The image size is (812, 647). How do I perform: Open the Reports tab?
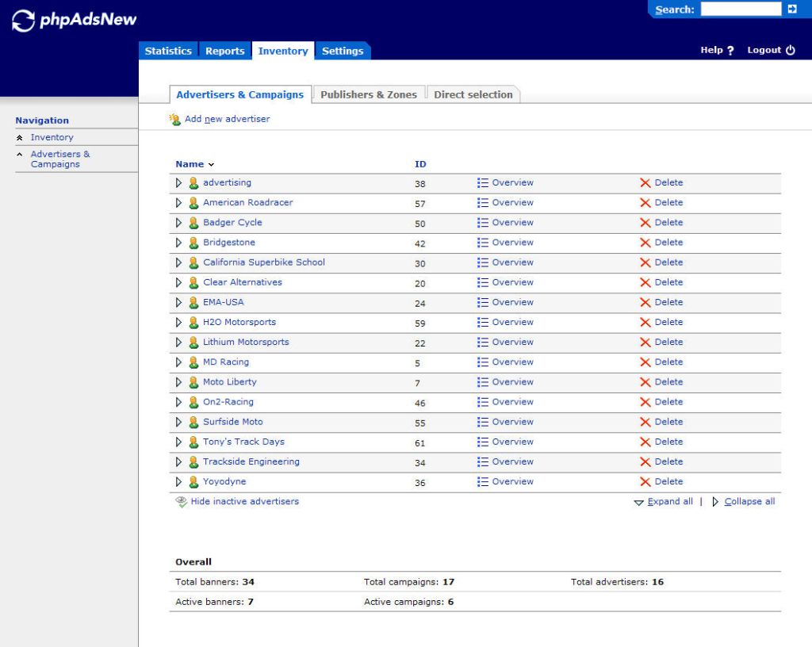coord(224,51)
